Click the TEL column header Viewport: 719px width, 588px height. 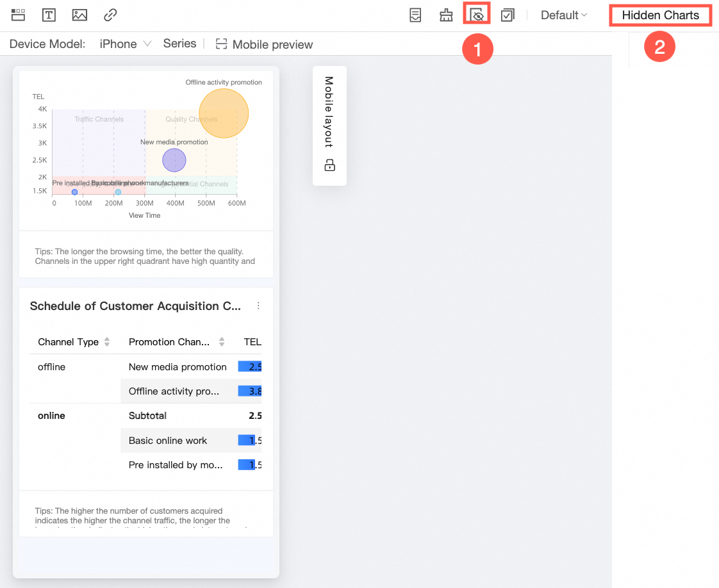coord(252,342)
